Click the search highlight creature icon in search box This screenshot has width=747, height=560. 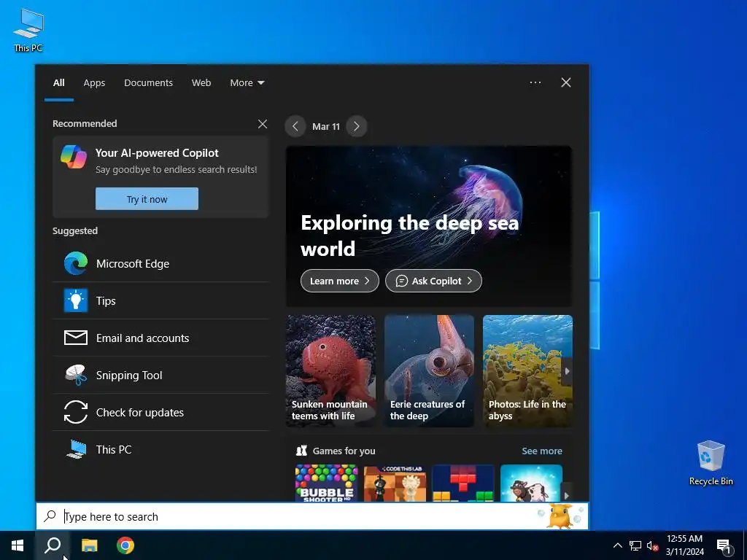[560, 516]
